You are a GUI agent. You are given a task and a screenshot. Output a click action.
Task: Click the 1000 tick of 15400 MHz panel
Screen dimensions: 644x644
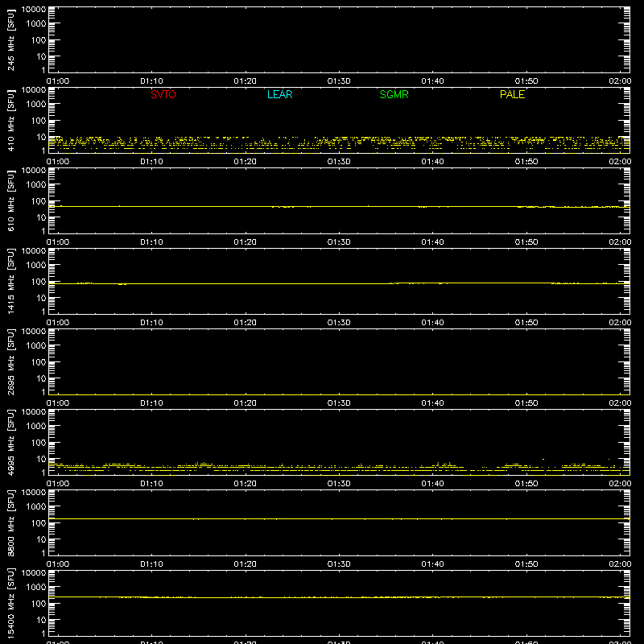point(36,588)
